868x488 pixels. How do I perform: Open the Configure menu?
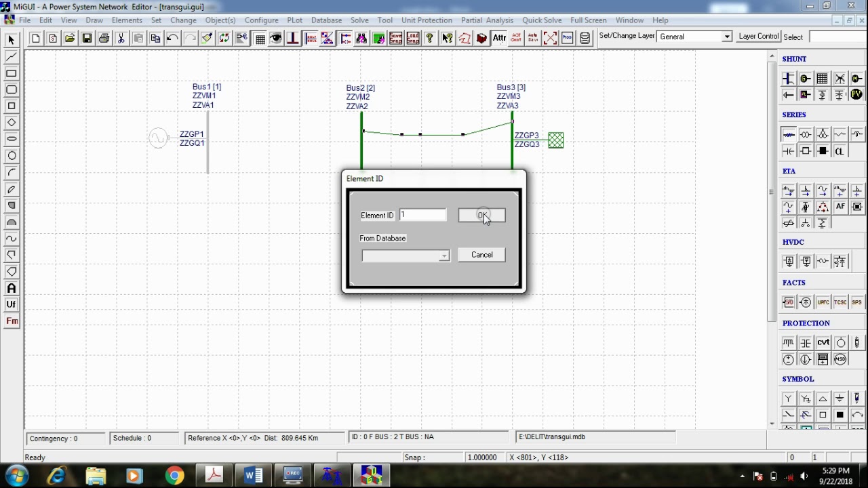[x=261, y=20]
